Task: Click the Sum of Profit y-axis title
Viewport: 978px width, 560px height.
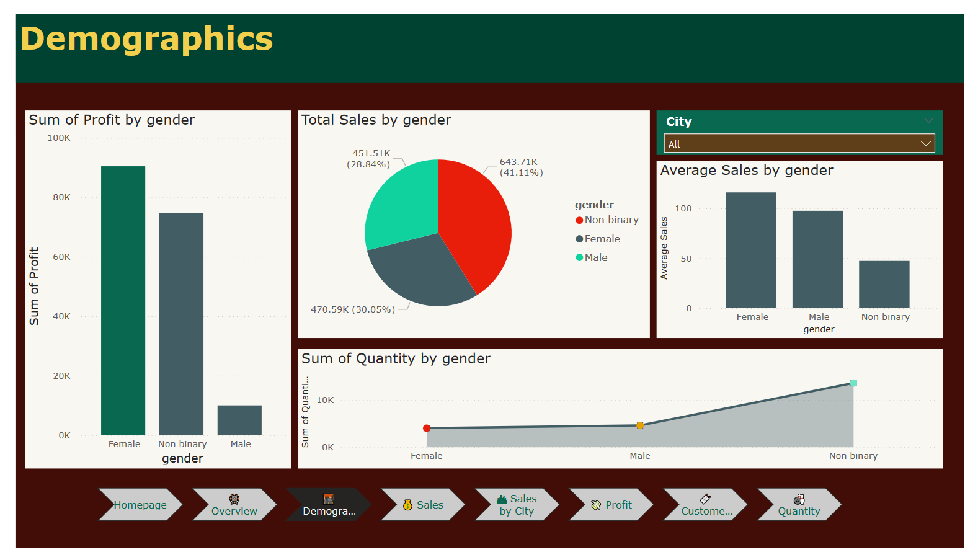Action: tap(34, 287)
